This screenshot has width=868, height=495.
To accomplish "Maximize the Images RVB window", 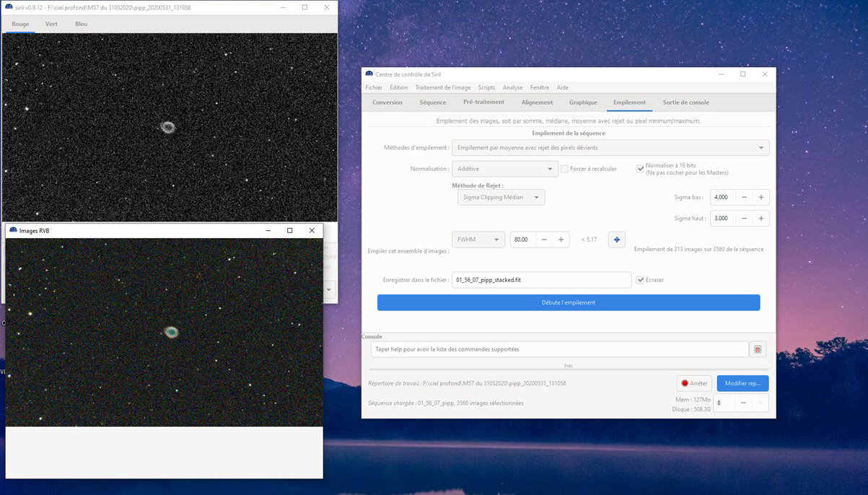I will [289, 230].
